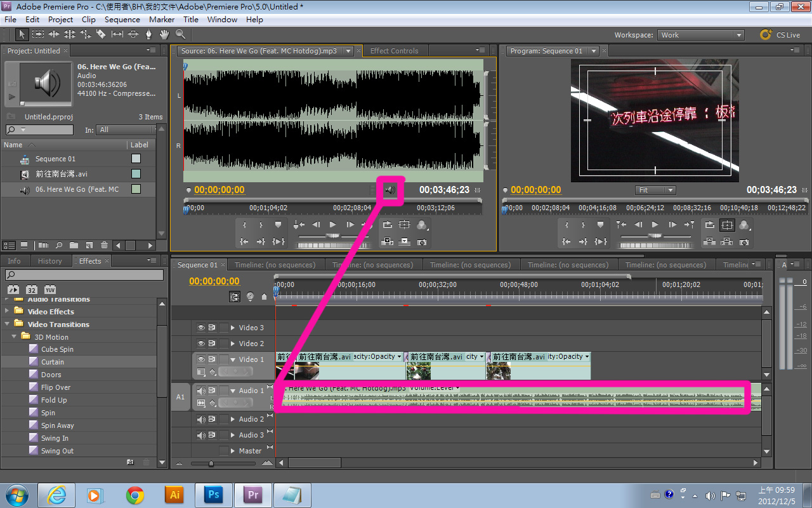The width and height of the screenshot is (812, 508).
Task: Click the CS Live button
Action: point(780,35)
